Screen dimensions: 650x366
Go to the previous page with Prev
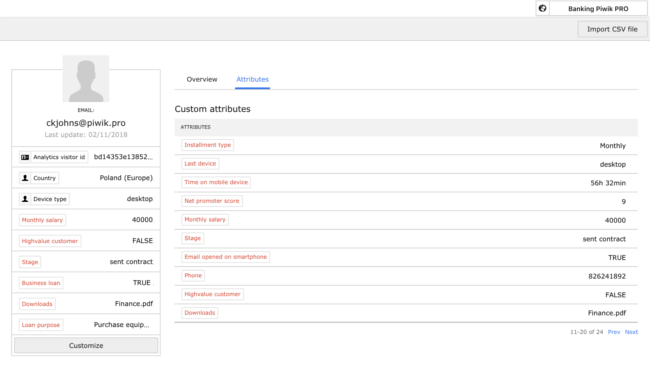[614, 332]
